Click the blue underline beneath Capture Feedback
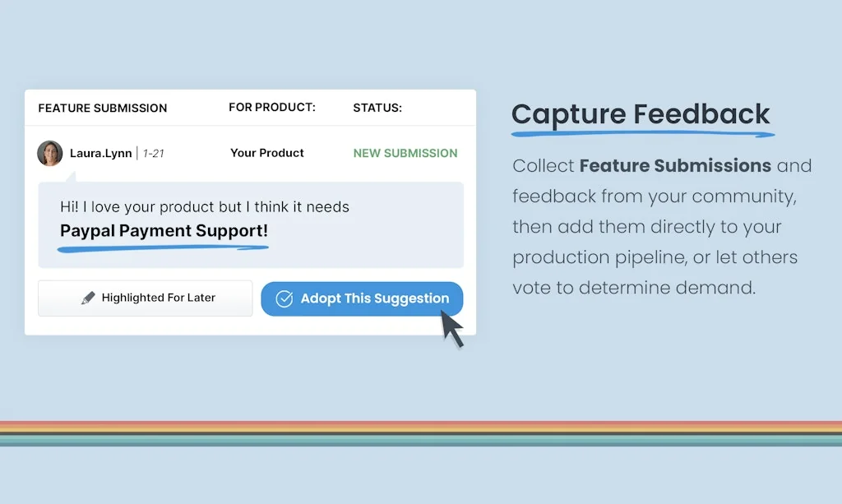The image size is (842, 504). tap(642, 133)
